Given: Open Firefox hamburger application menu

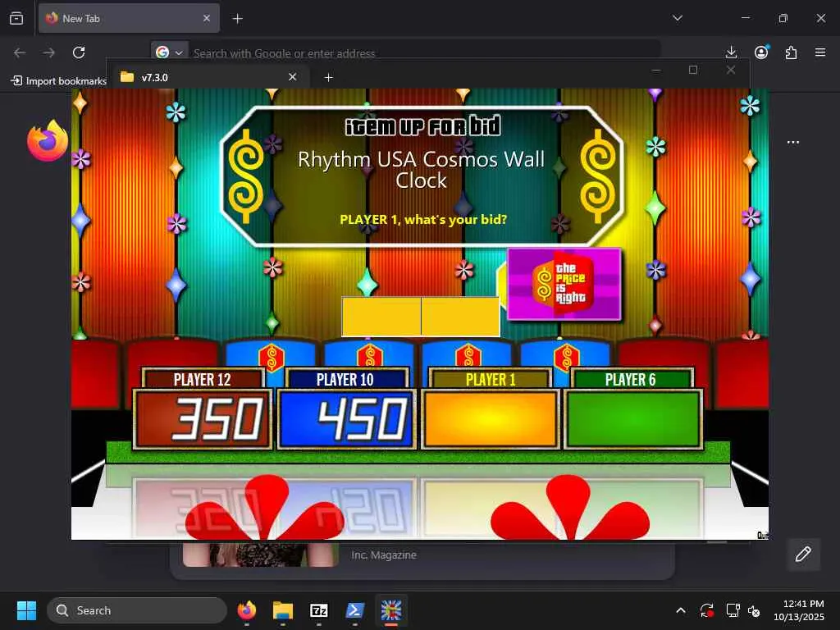Looking at the screenshot, I should [x=820, y=52].
